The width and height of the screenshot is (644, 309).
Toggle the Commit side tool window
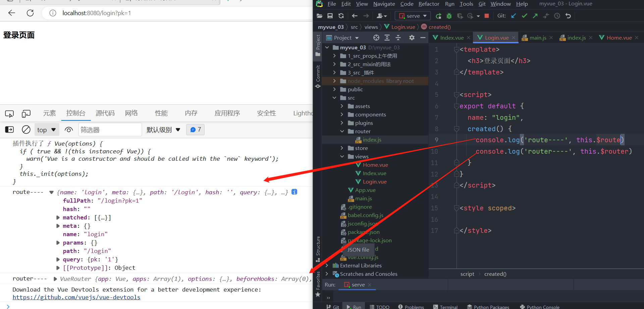click(318, 77)
